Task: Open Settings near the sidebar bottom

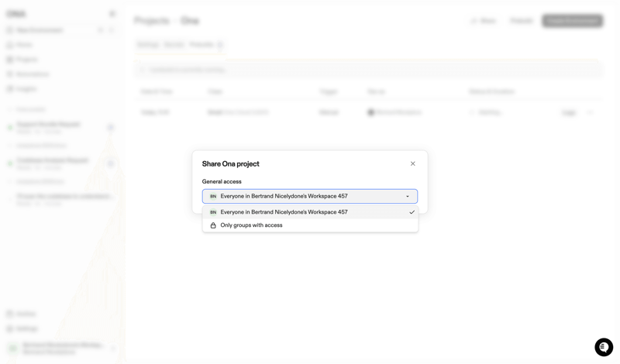Action: tap(26, 328)
